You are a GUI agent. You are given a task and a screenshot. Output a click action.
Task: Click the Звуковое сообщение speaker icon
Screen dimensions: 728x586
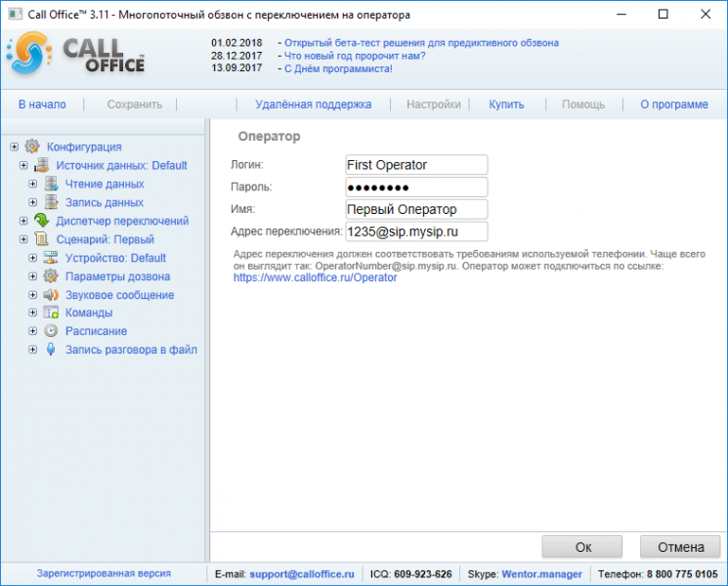coord(51,295)
